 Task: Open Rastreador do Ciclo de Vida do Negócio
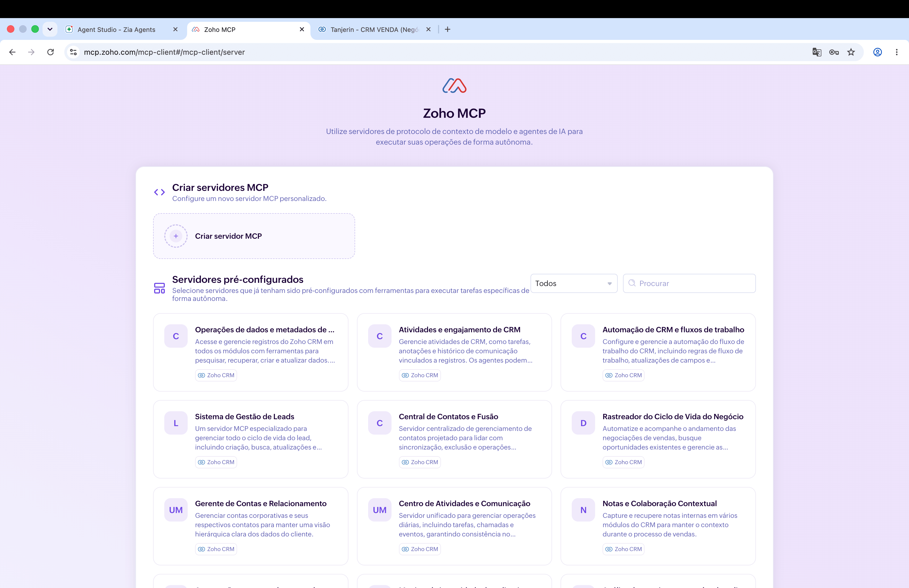click(673, 417)
